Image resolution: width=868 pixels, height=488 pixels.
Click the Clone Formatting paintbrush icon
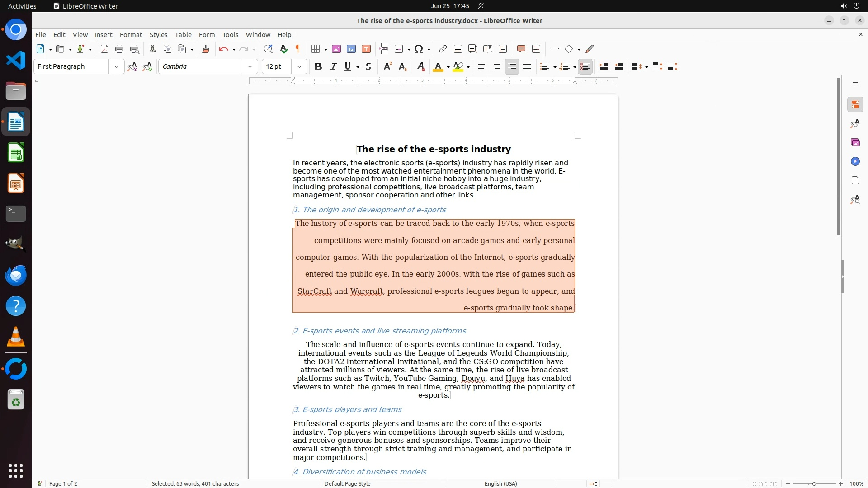pos(206,49)
